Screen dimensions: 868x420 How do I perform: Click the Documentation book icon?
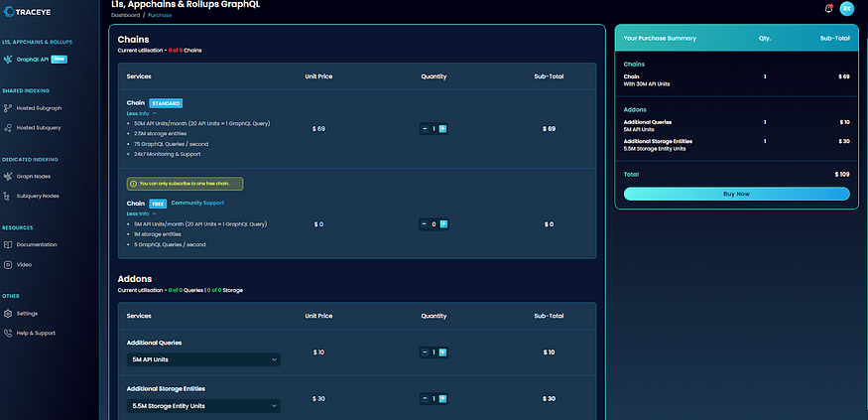pos(8,244)
